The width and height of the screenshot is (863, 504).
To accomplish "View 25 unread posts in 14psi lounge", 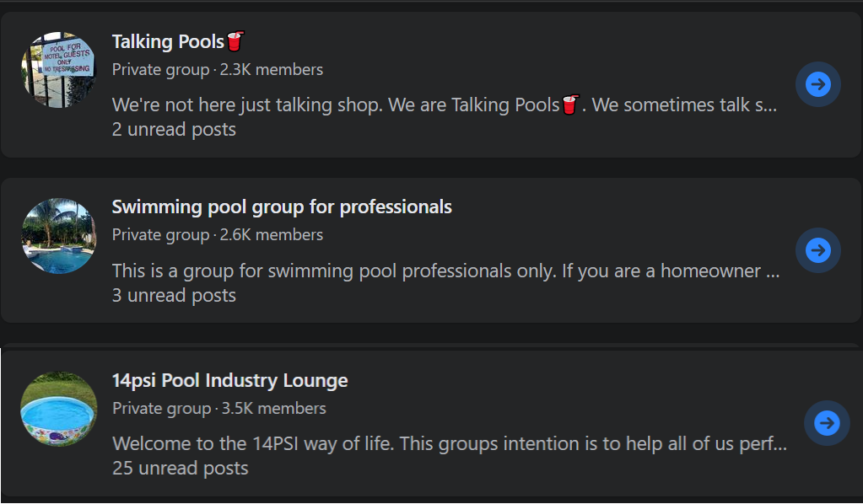I will 180,469.
